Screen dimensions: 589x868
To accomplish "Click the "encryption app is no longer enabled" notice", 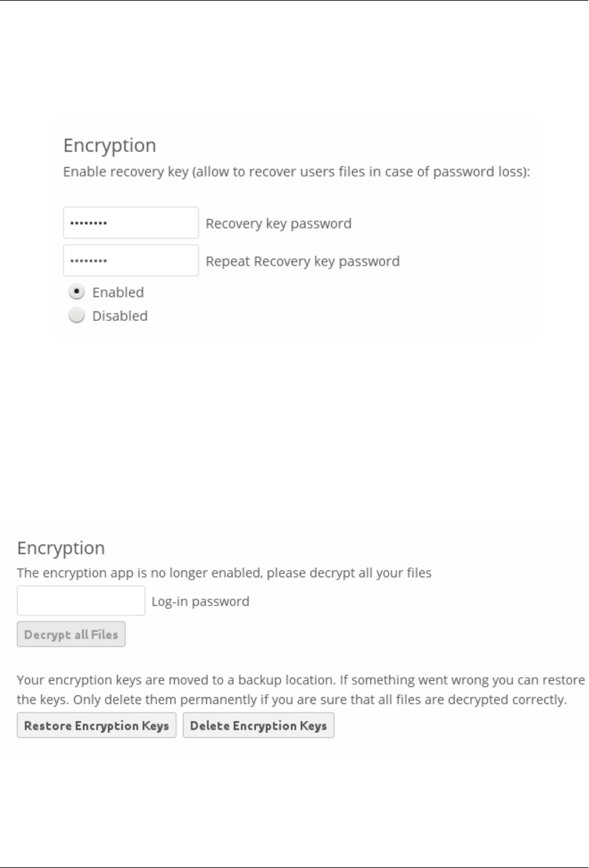I will click(x=224, y=573).
